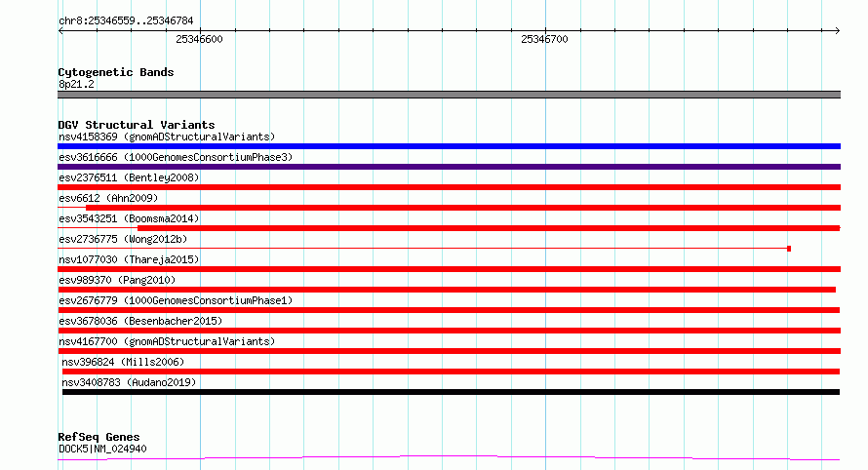Select the red esv989370 variant bar
868x470 pixels.
pyautogui.click(x=447, y=290)
